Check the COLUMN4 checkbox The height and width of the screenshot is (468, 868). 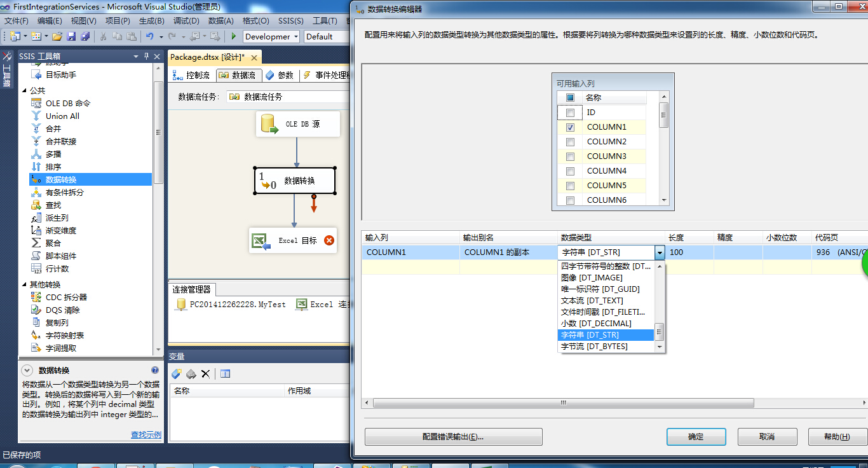click(570, 171)
